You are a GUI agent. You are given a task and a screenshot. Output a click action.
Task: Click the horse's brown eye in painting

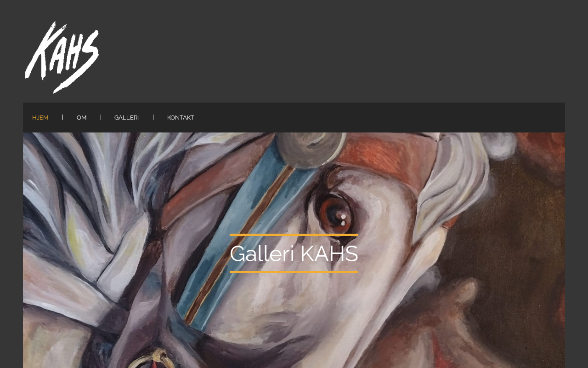(x=336, y=216)
